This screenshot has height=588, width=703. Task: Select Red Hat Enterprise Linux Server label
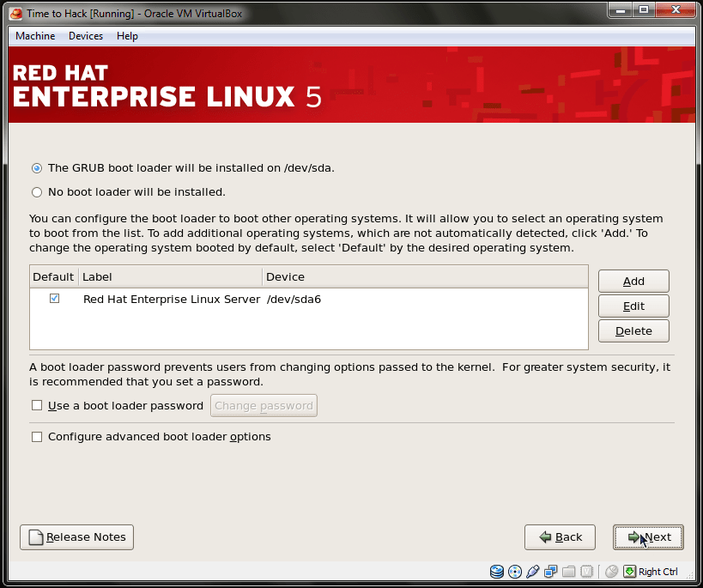pos(172,300)
